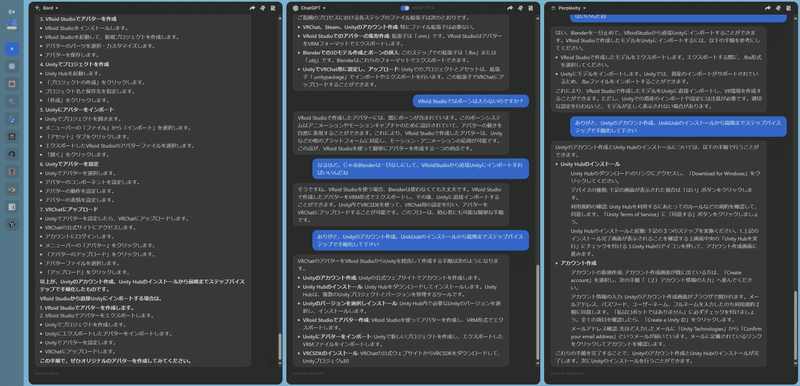Open the Bard bot selector dropdown
The height and width of the screenshot is (386, 800).
tap(50, 8)
